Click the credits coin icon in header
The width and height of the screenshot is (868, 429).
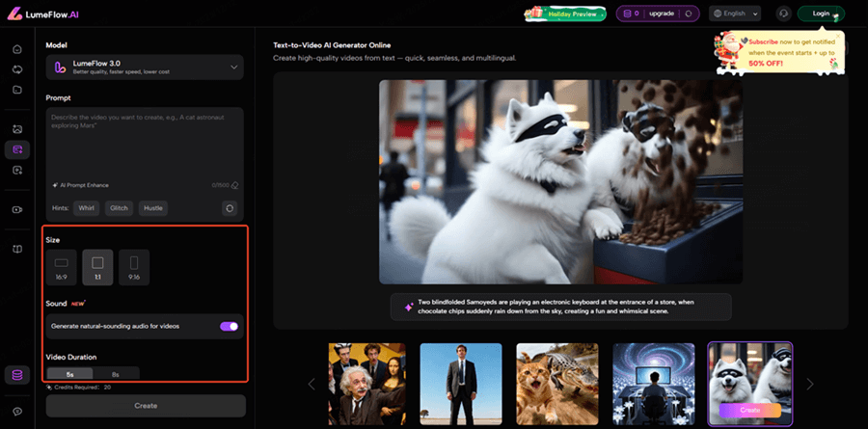point(628,13)
